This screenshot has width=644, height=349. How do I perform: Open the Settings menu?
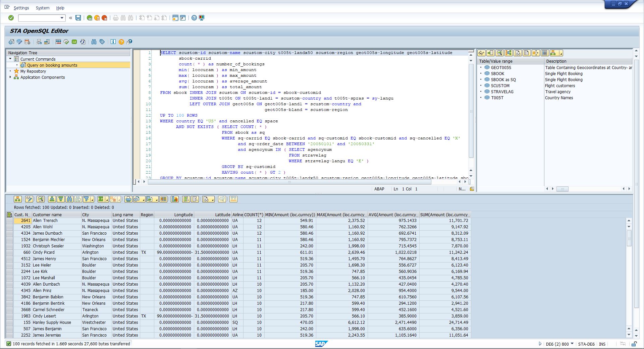point(21,8)
